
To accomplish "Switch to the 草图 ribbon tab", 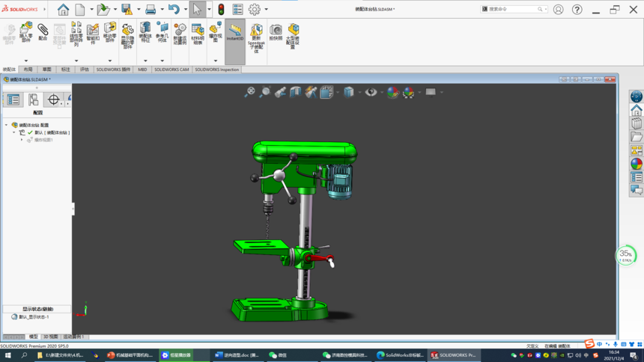I will pyautogui.click(x=47, y=70).
